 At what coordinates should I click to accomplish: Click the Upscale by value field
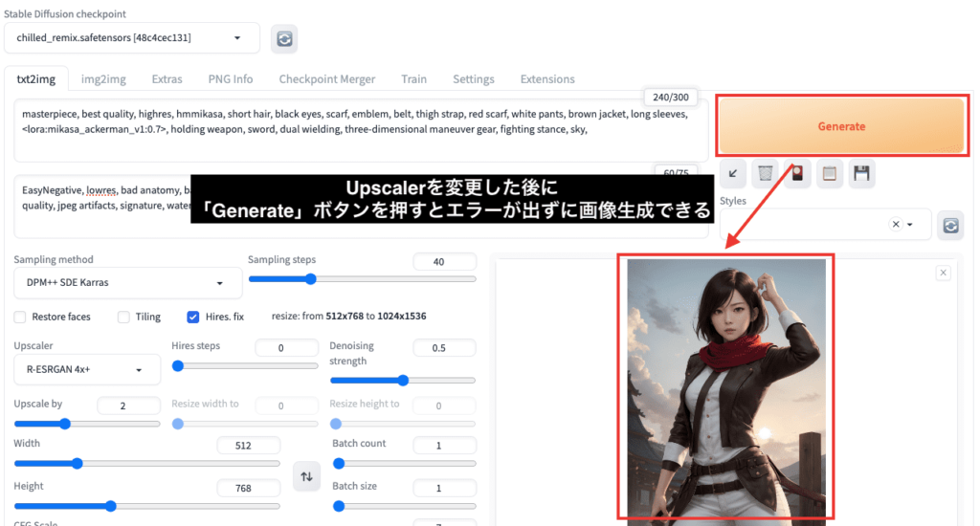[129, 406]
